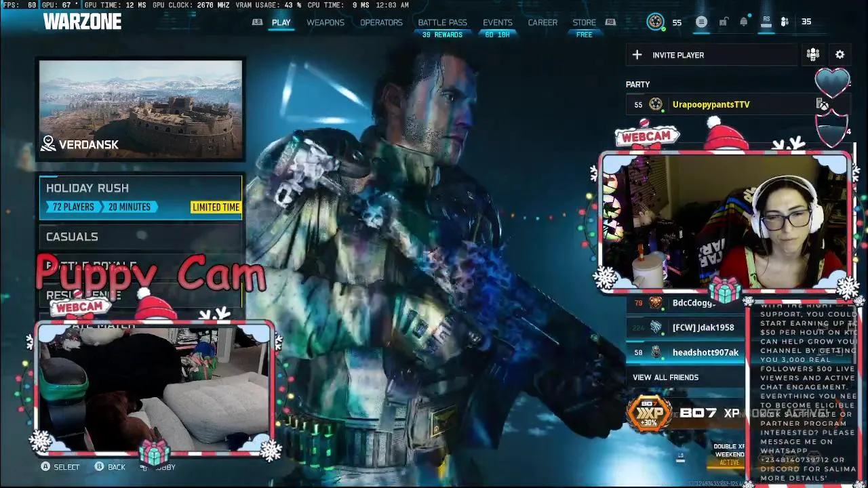The width and height of the screenshot is (868, 488).
Task: Click the Free label under Store
Action: 584,35
